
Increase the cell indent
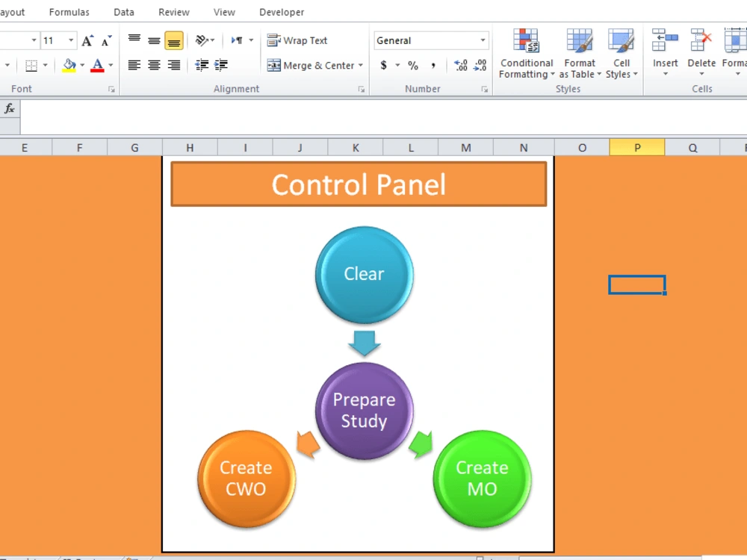pos(221,65)
